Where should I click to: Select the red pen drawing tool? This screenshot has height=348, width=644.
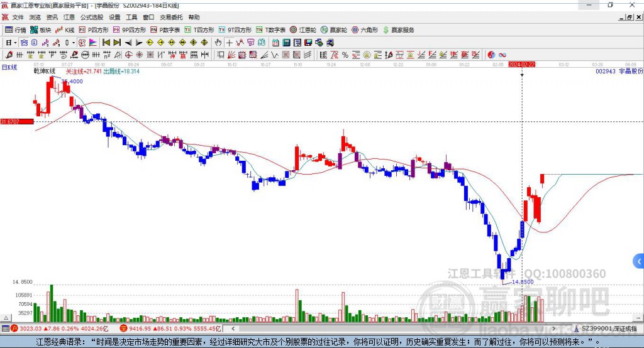(x=9, y=55)
